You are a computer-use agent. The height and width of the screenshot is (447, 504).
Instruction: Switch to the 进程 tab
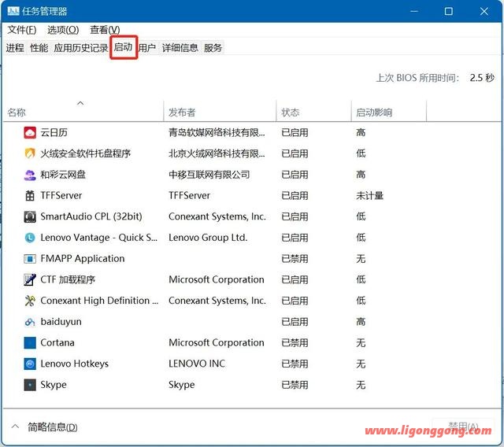15,48
